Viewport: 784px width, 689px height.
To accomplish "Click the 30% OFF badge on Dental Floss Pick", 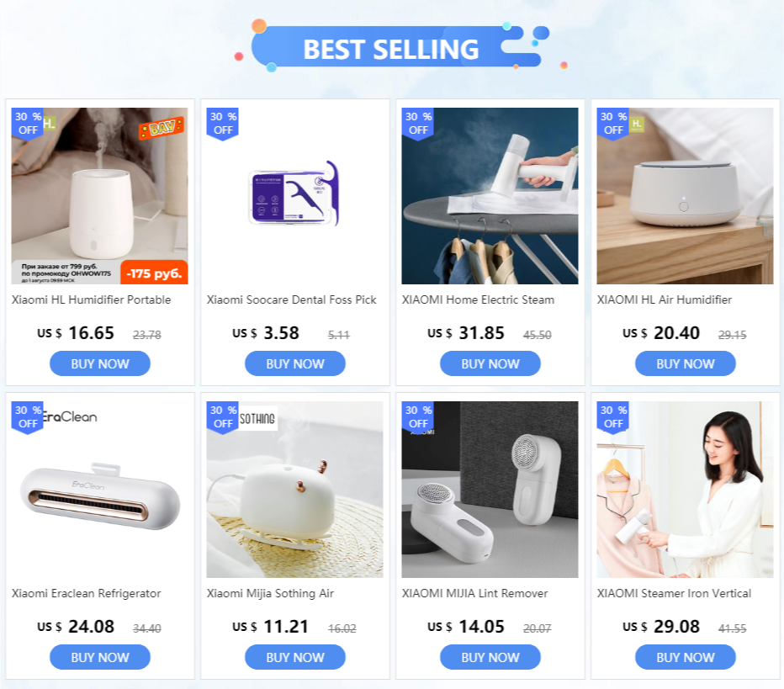I will 223,124.
